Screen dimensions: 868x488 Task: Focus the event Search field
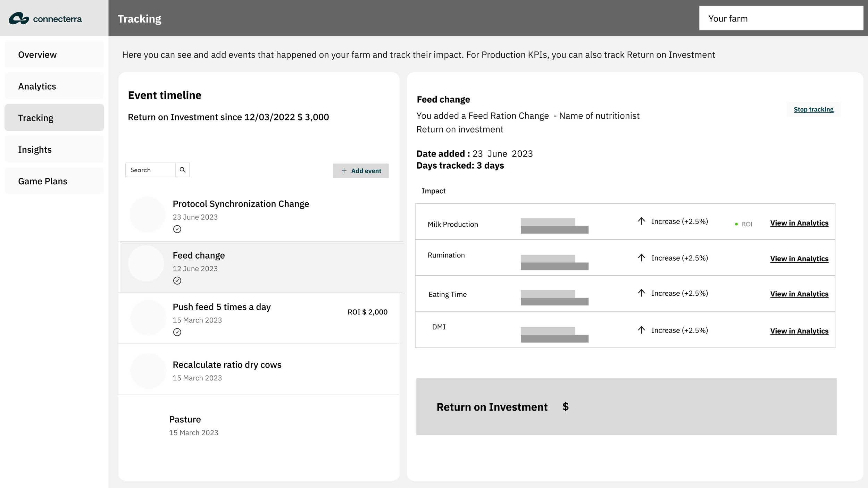150,170
